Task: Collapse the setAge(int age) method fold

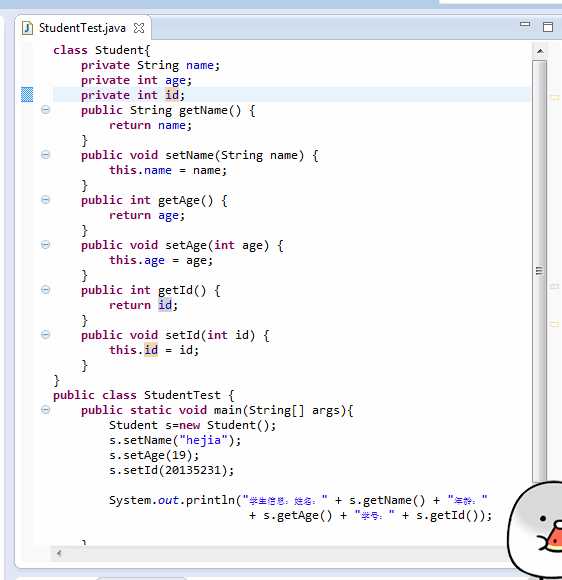Action: [45, 245]
